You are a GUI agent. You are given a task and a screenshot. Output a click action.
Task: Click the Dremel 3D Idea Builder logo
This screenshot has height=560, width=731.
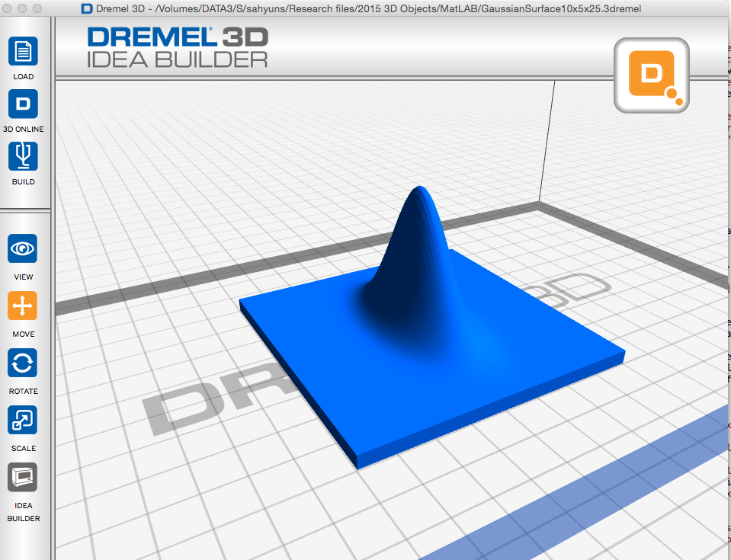pos(178,47)
